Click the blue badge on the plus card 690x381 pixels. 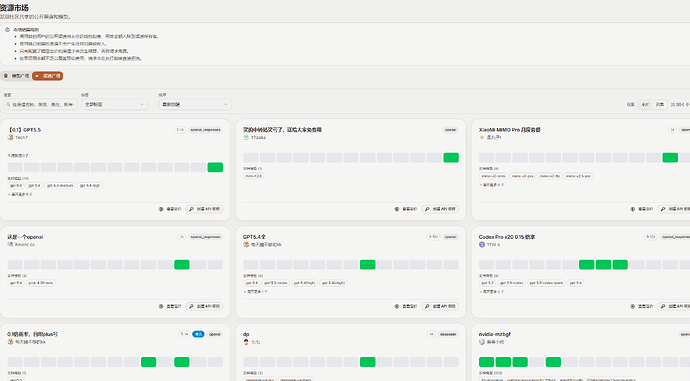tap(198, 334)
